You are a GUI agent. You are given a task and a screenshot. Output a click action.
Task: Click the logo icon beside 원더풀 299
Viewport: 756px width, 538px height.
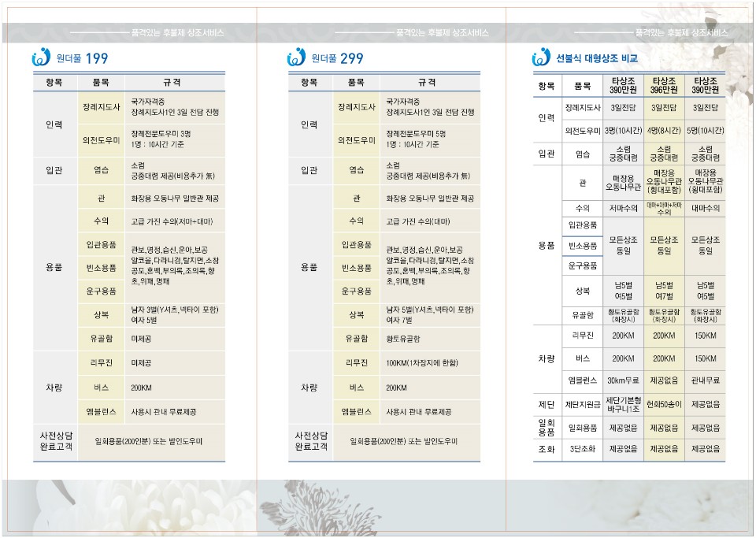coord(296,58)
